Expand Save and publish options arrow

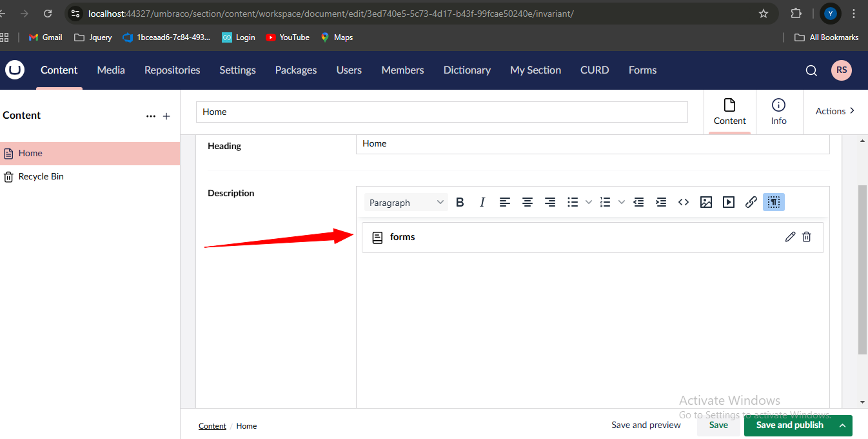click(842, 425)
